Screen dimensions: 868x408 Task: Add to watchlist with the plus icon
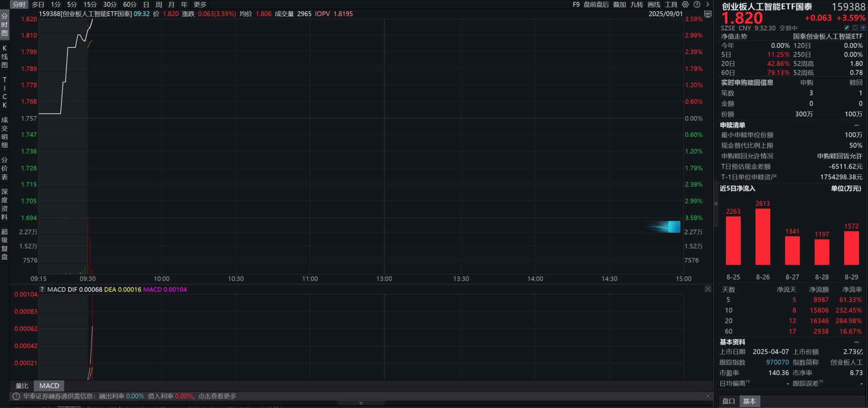point(863,28)
